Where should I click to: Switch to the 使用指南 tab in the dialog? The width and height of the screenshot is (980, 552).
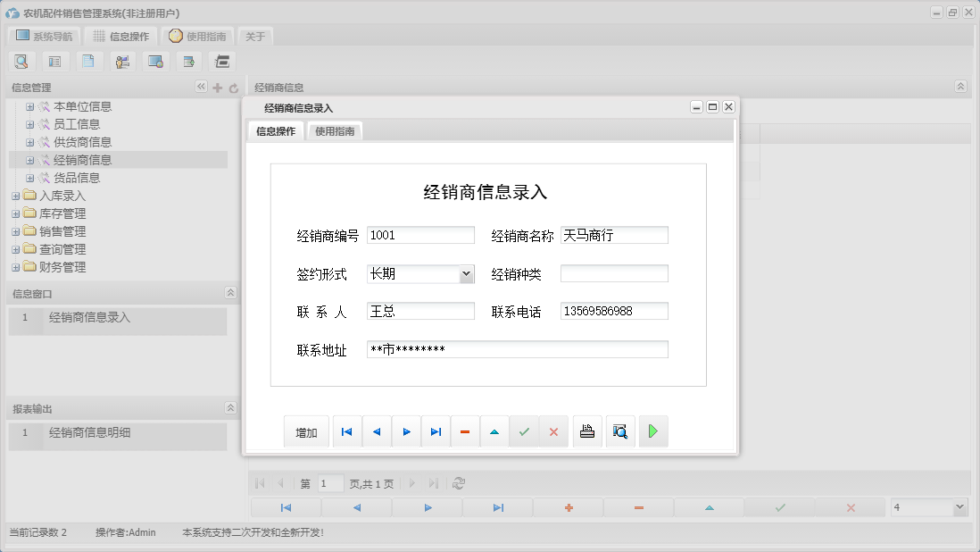click(x=336, y=130)
